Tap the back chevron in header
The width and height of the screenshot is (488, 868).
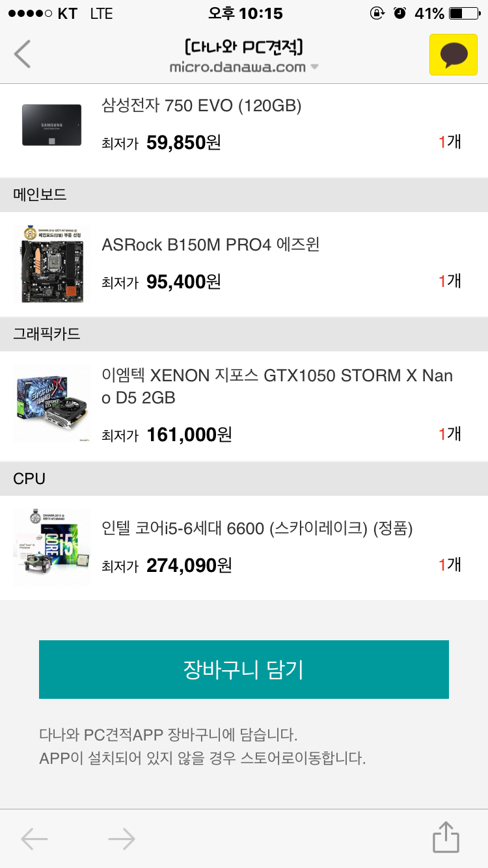(x=23, y=54)
